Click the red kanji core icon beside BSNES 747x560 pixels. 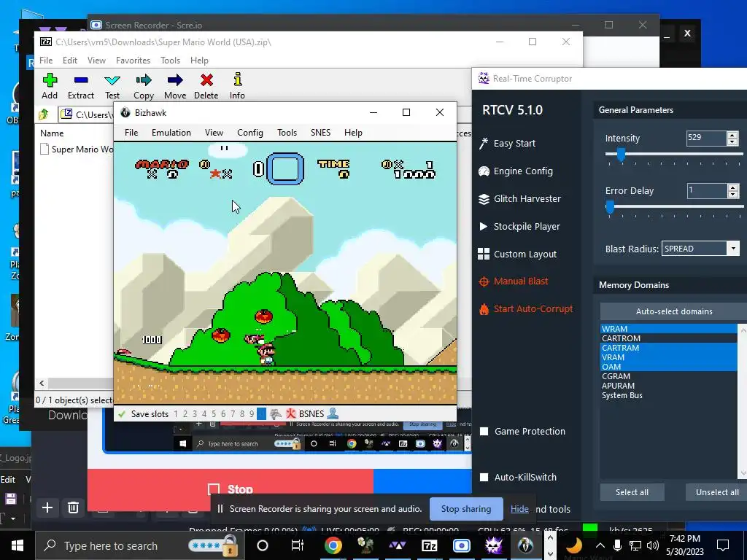(290, 414)
